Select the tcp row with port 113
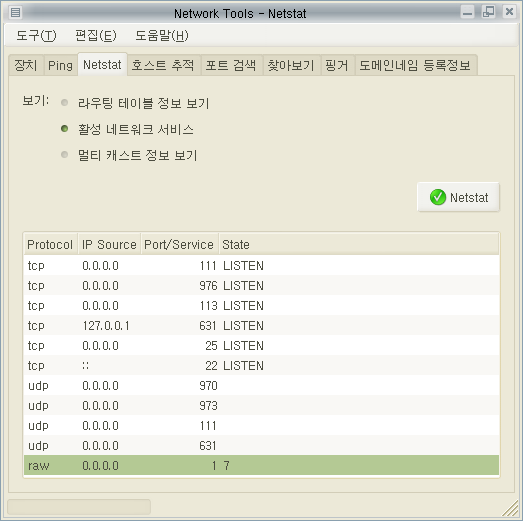Screen dimensions: 523x521 coord(262,306)
